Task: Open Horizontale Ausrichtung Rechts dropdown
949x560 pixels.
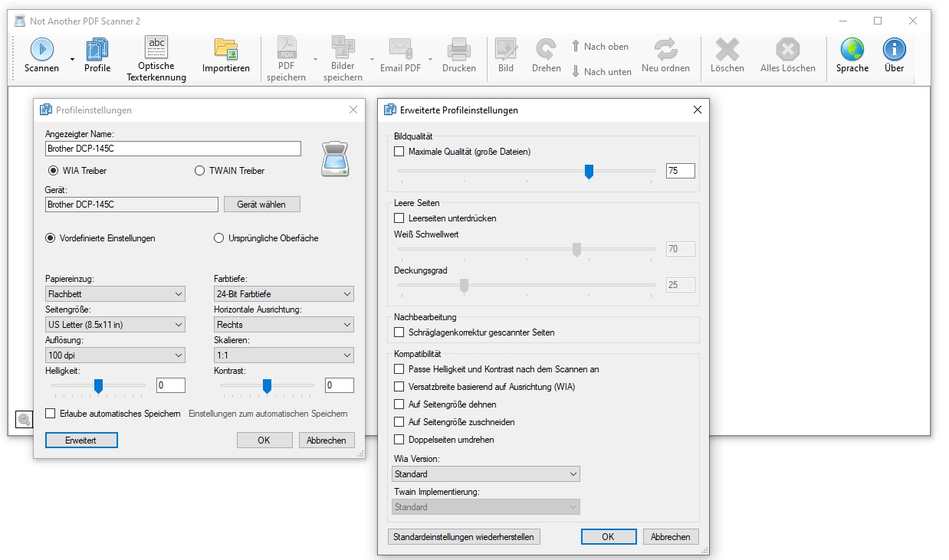Action: [x=284, y=325]
